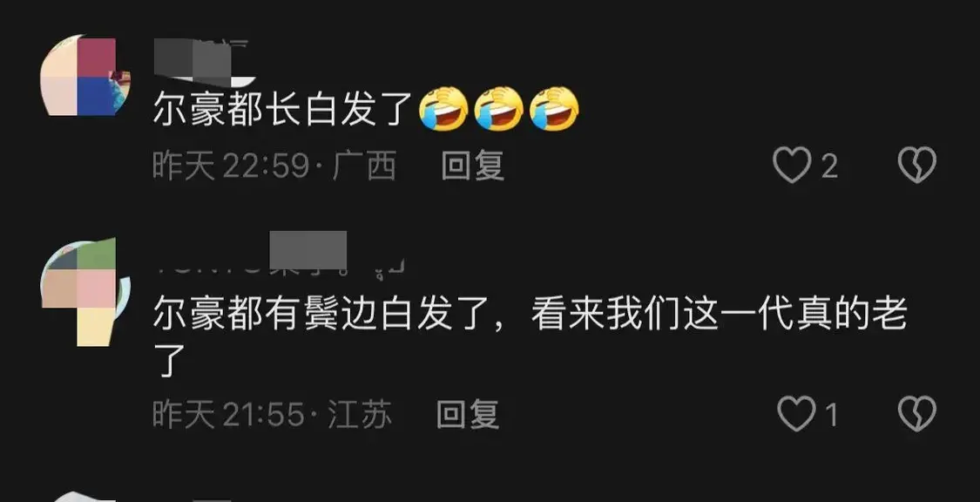
Task: Tap the like count 1 on the second comment
Action: pos(831,415)
